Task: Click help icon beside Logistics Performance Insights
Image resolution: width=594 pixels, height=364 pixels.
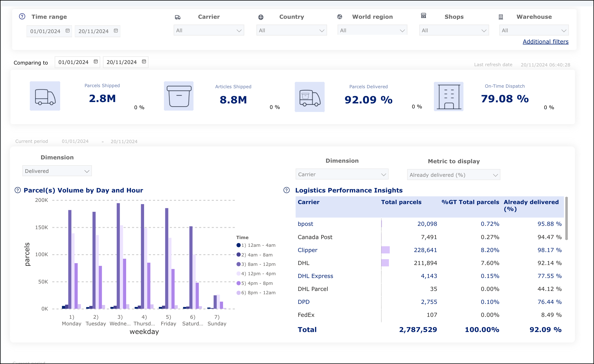Action: click(287, 190)
